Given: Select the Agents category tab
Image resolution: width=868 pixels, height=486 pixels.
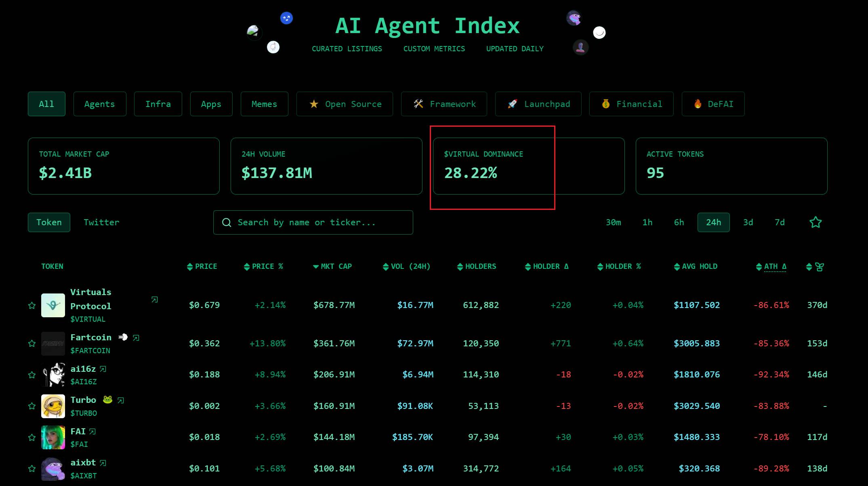Looking at the screenshot, I should click(99, 104).
